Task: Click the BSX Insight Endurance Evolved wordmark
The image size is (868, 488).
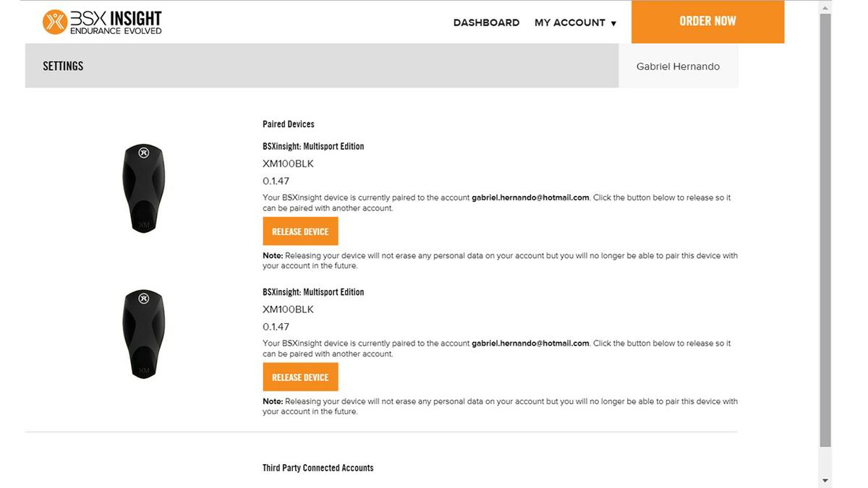Action: (x=116, y=22)
